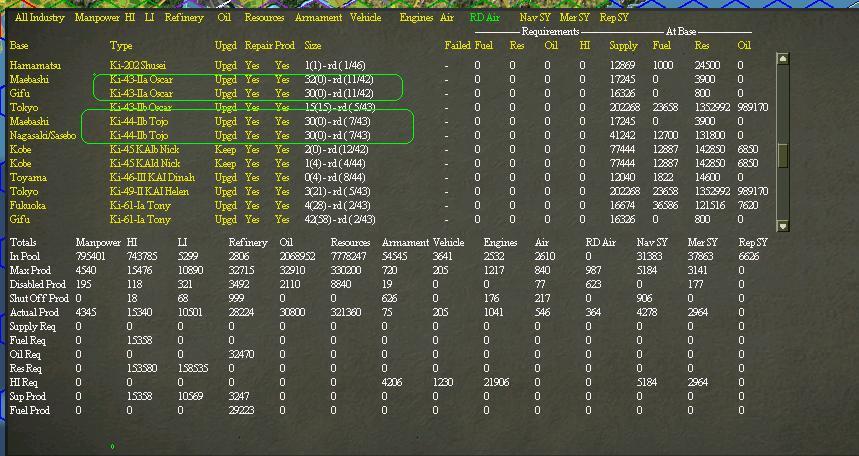Sort the list by Base column

click(19, 45)
